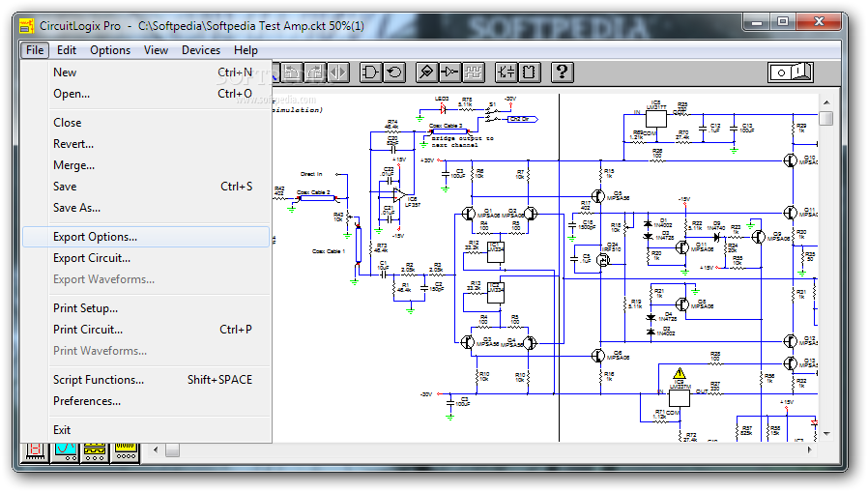This screenshot has height=492, width=868.
Task: Maximize the CircuitLogix Pro window
Action: pos(783,22)
